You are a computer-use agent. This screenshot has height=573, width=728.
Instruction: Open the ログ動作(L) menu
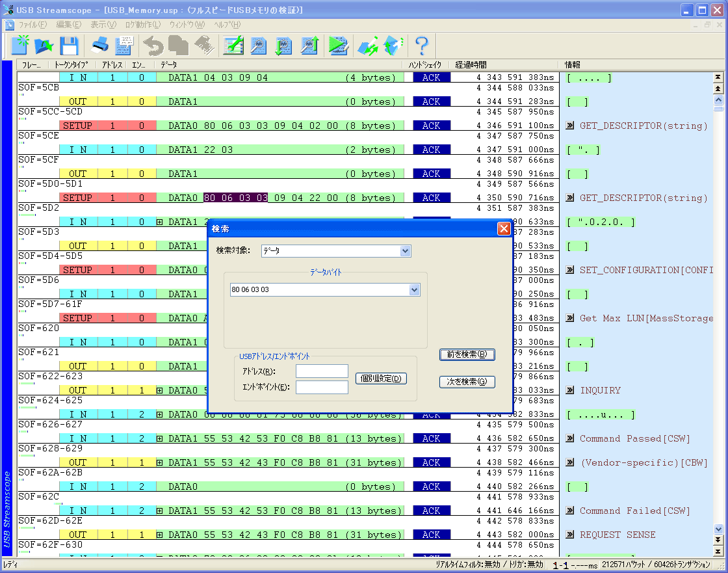[x=142, y=25]
